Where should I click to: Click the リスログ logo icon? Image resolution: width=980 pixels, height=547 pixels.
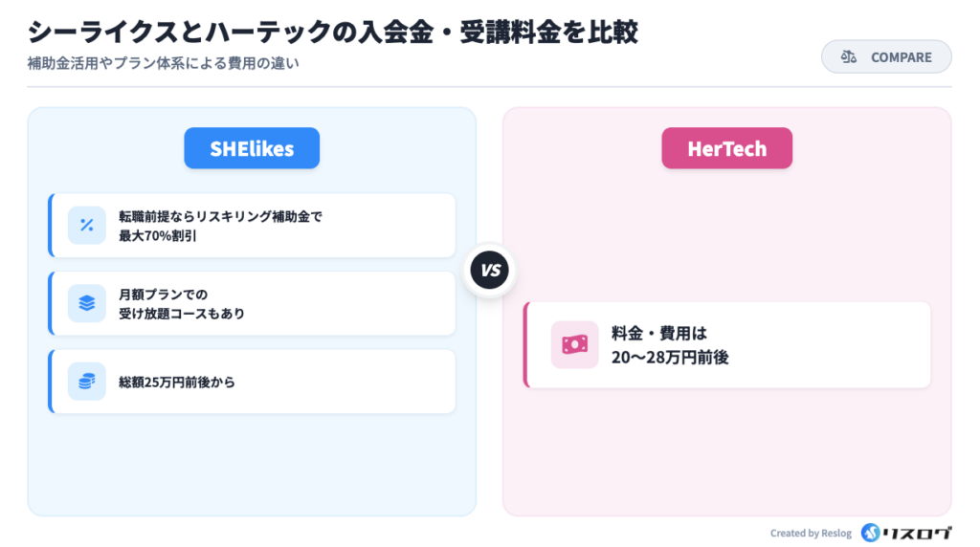871,533
